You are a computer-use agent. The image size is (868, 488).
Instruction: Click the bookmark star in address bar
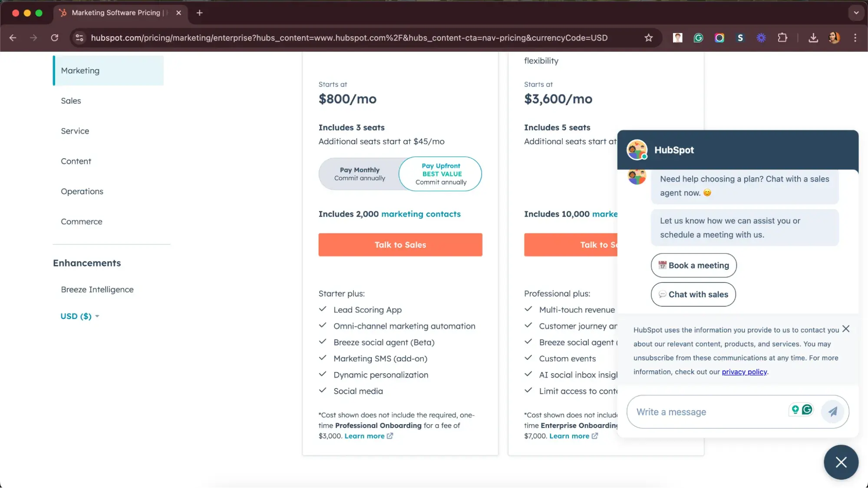648,38
